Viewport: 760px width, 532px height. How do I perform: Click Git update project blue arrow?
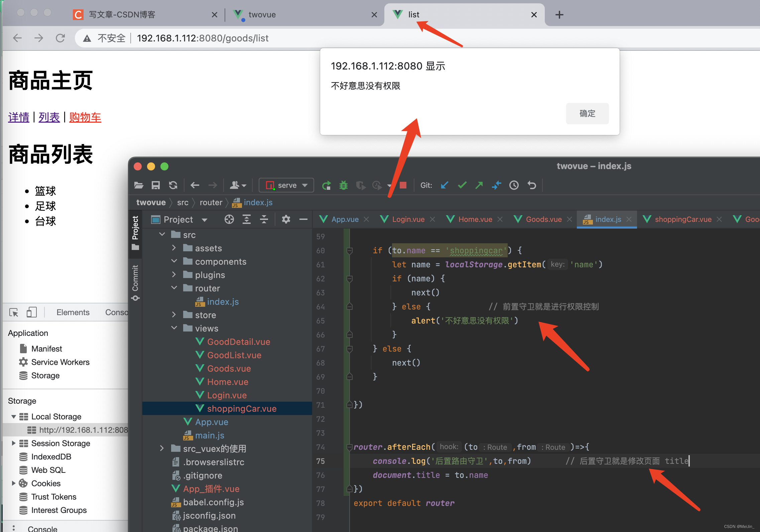[445, 185]
